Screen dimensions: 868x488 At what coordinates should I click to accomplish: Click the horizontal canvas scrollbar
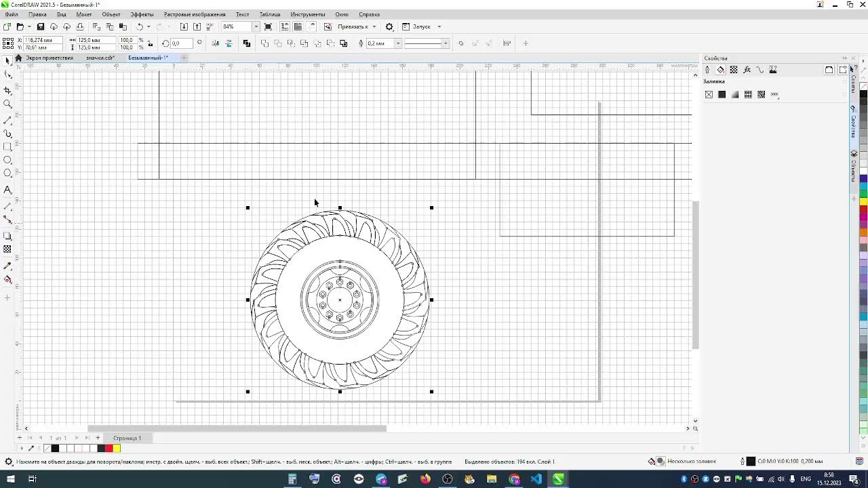tap(237, 428)
